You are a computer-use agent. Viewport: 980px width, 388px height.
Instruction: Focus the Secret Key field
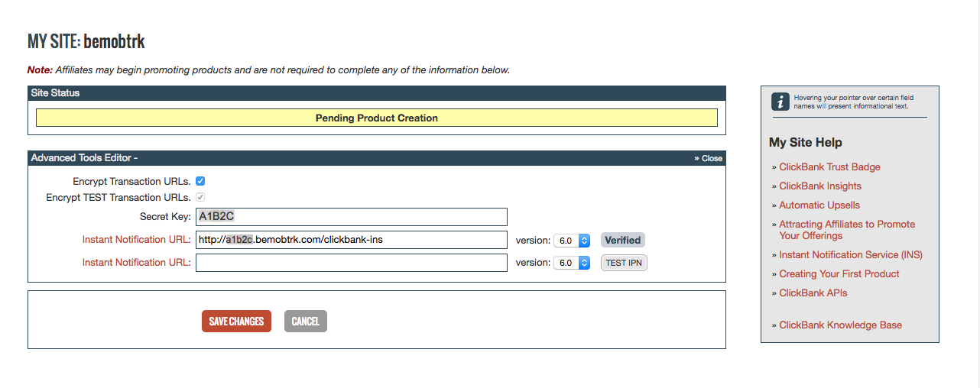(352, 217)
